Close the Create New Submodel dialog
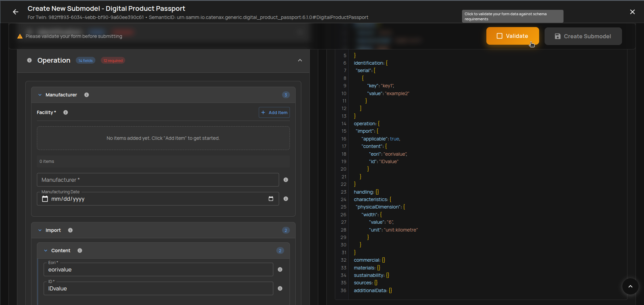Viewport: 644px width, 305px height. [632, 12]
